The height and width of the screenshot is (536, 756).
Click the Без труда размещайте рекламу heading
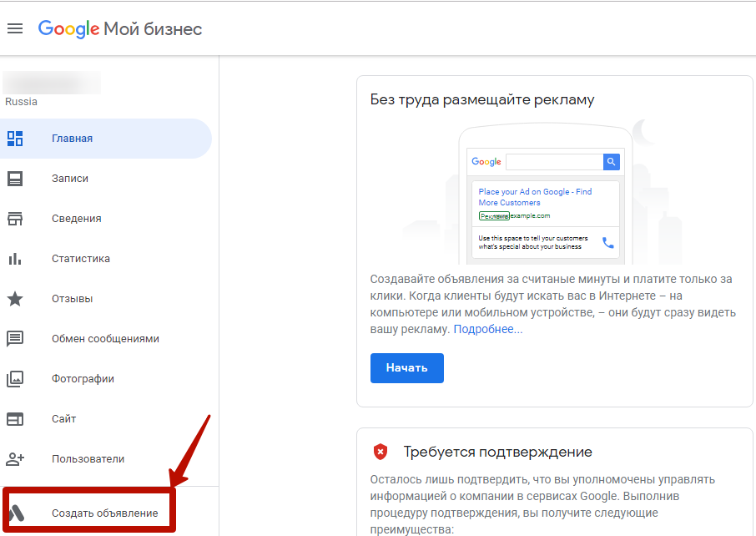(x=482, y=99)
